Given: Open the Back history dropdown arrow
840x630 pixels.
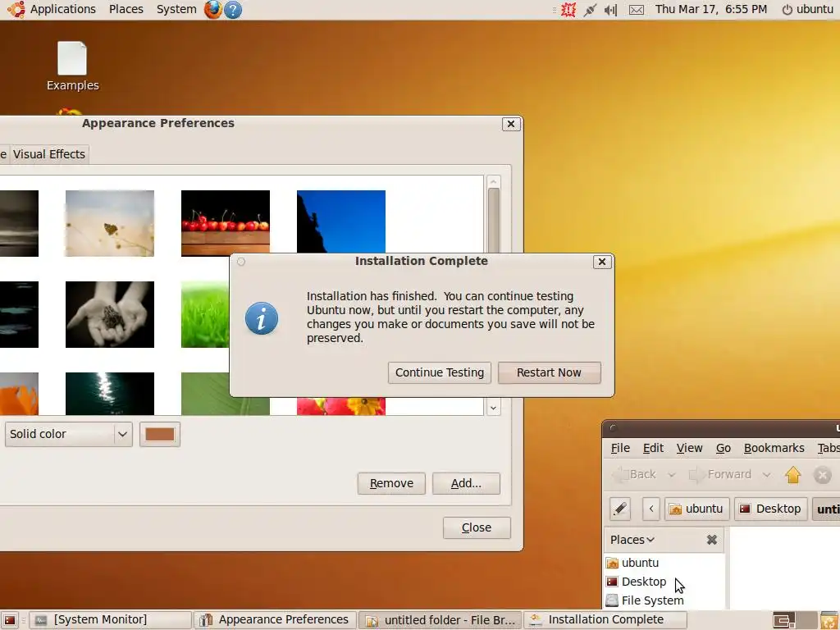Looking at the screenshot, I should pyautogui.click(x=671, y=475).
